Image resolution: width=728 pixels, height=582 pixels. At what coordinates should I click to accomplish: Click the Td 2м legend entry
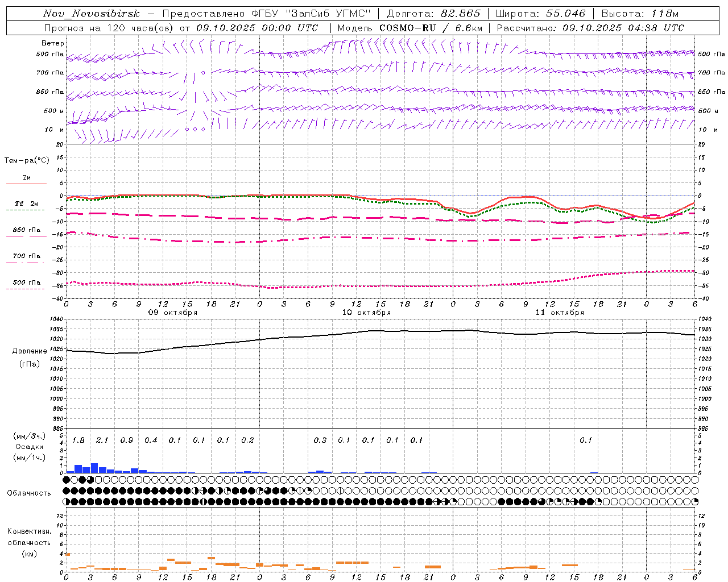(x=26, y=203)
